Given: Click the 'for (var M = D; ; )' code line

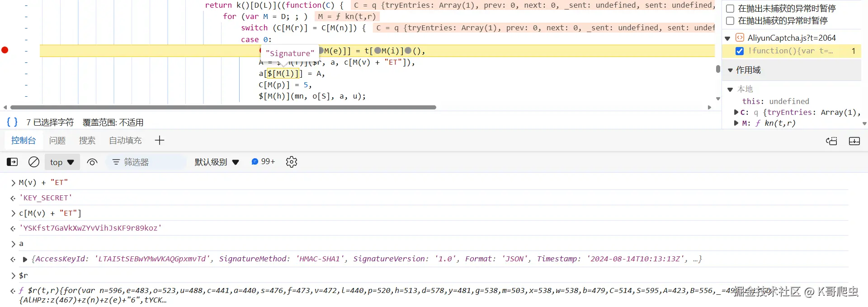Looking at the screenshot, I should tap(265, 16).
